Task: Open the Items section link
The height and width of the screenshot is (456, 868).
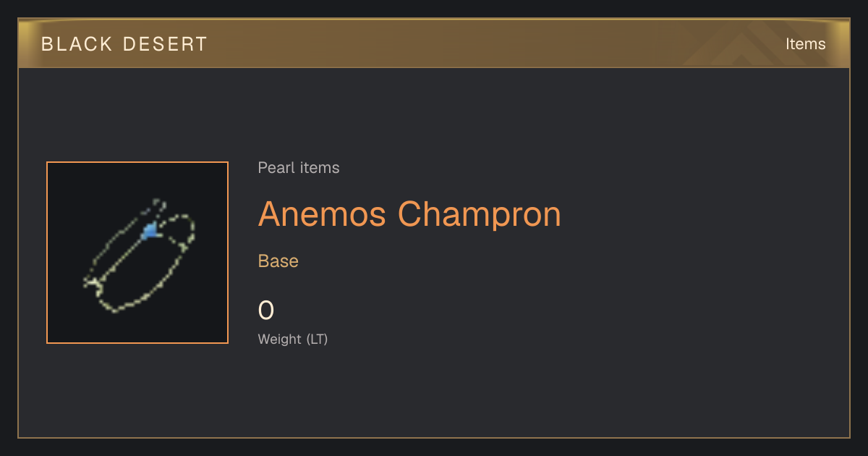Action: pos(805,43)
